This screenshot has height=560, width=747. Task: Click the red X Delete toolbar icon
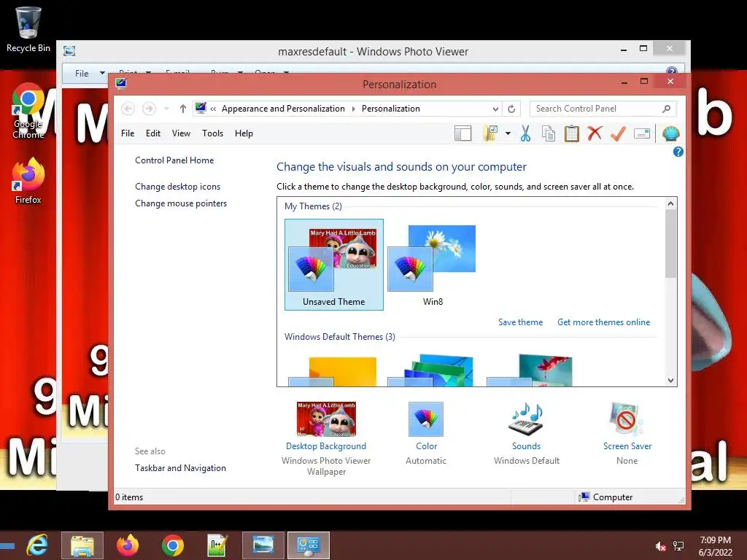pos(595,133)
